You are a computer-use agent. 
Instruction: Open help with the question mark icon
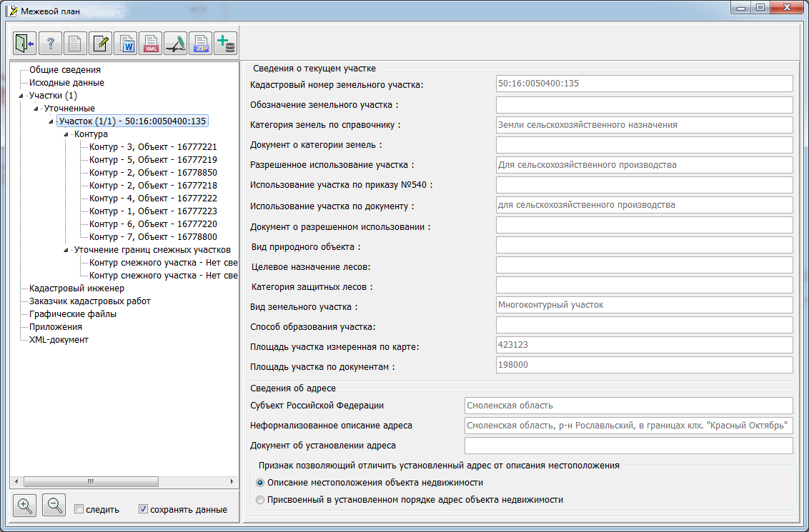click(x=51, y=44)
